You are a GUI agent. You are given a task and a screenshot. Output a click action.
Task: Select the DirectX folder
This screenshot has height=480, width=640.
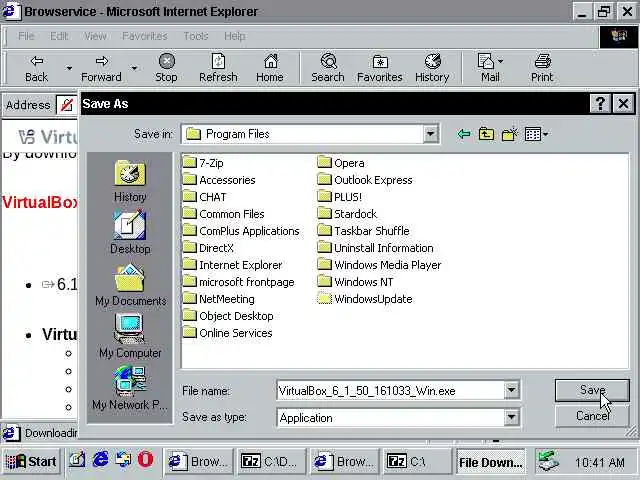208,248
